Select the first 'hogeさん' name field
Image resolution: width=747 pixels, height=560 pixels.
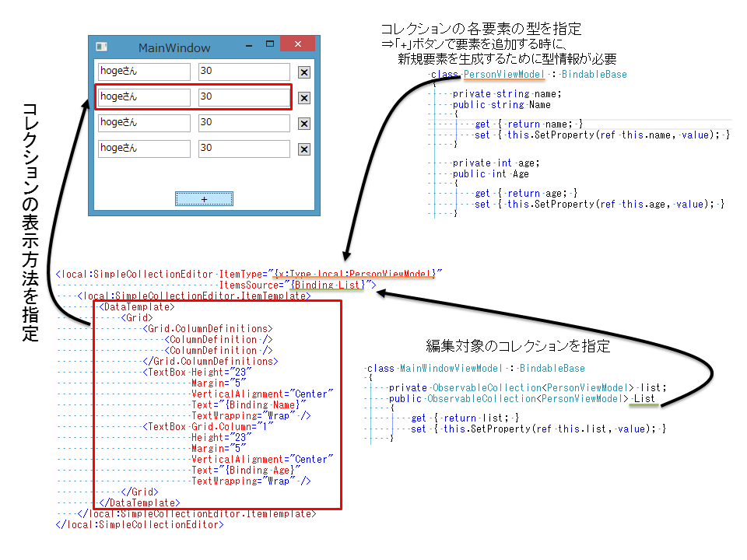click(144, 72)
